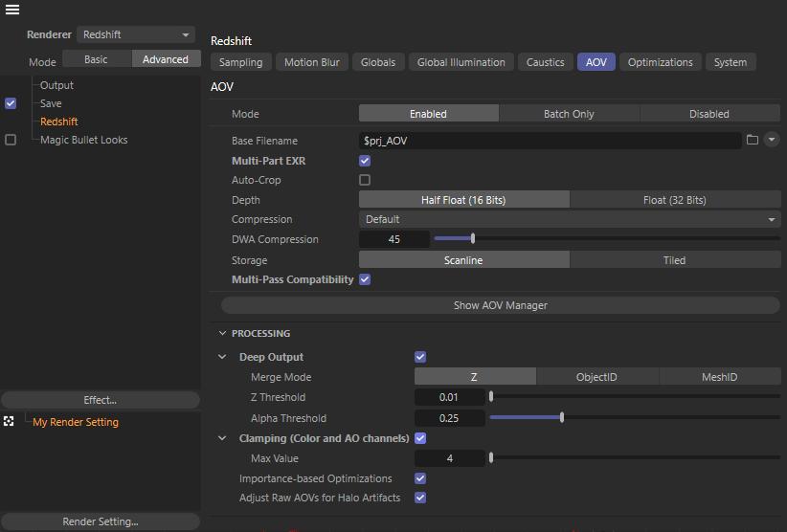Collapse the Clamping section arrow
Image resolution: width=787 pixels, height=532 pixels.
(x=223, y=438)
